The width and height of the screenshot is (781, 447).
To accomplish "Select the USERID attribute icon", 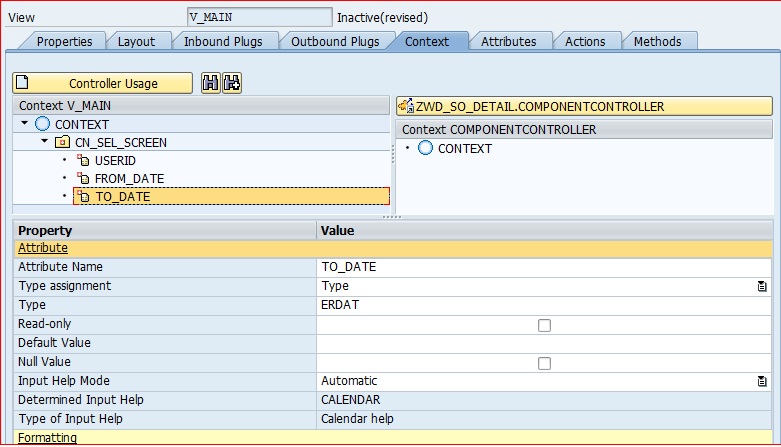I will (x=83, y=160).
